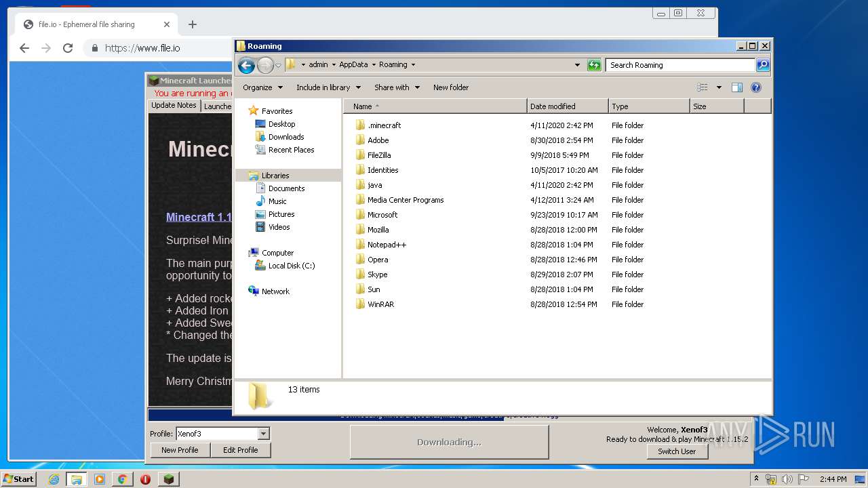The image size is (868, 488).
Task: Open the Share with dropdown
Action: click(x=397, y=87)
